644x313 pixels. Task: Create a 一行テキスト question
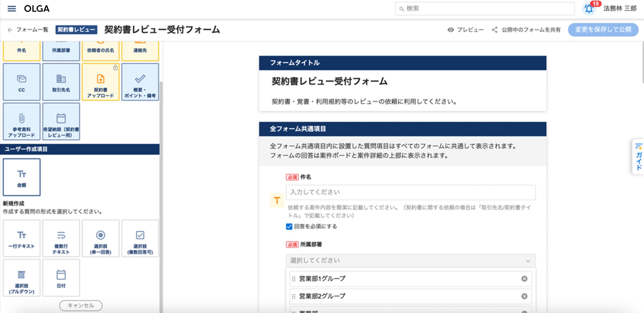[x=22, y=239]
